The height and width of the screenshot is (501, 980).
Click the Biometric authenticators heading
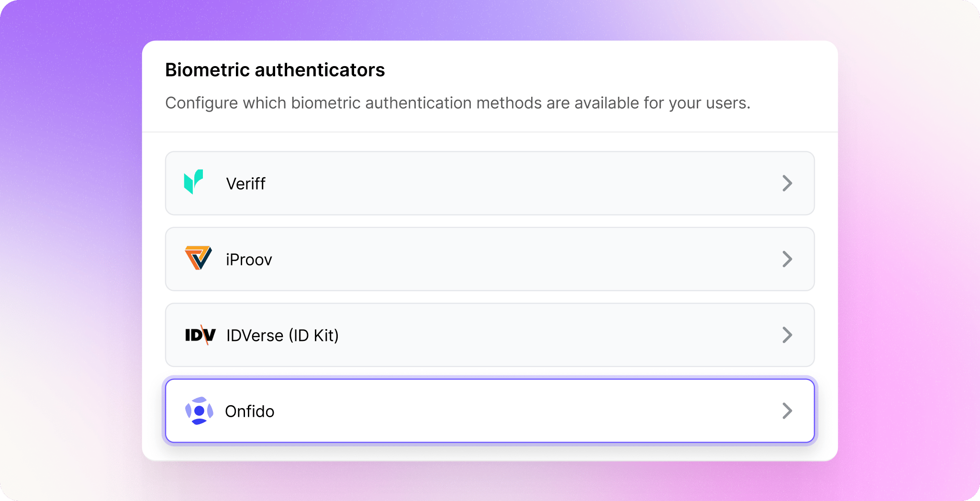click(275, 70)
